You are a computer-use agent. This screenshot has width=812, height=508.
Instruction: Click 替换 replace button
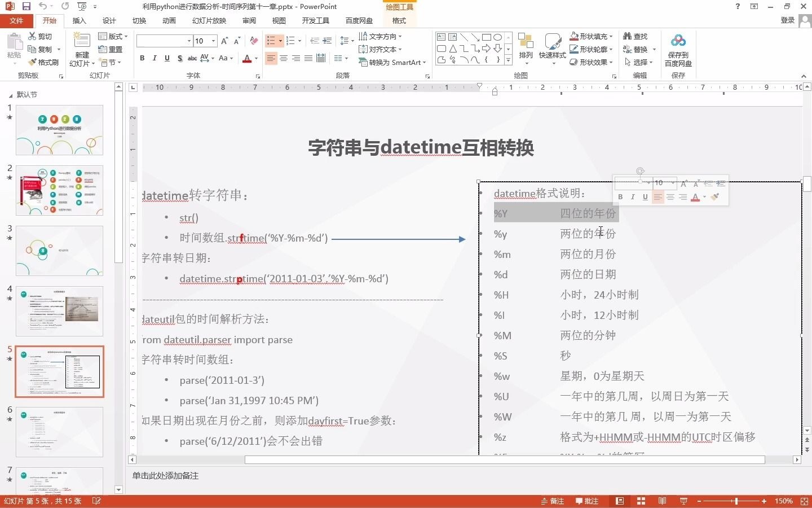(639, 49)
